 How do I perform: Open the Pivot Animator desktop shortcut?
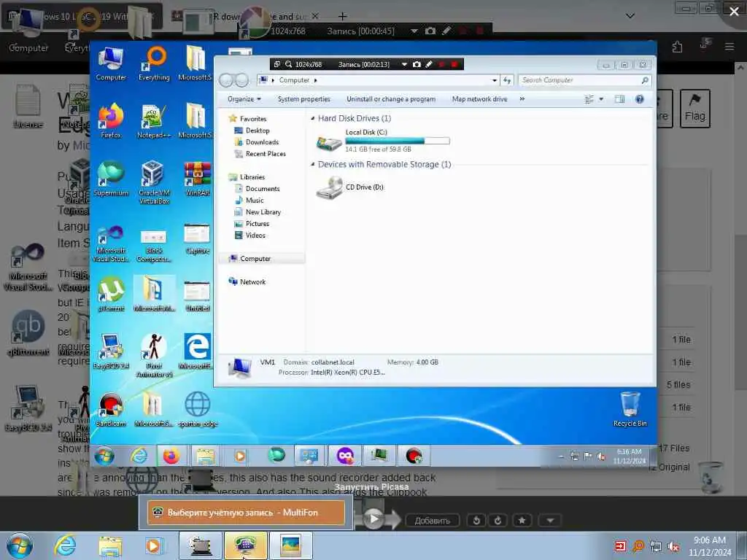tap(153, 356)
